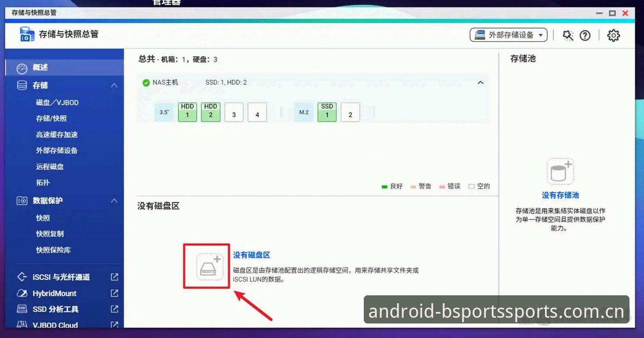Select 概述 in the sidebar
Image resolution: width=644 pixels, height=338 pixels.
pyautogui.click(x=64, y=68)
